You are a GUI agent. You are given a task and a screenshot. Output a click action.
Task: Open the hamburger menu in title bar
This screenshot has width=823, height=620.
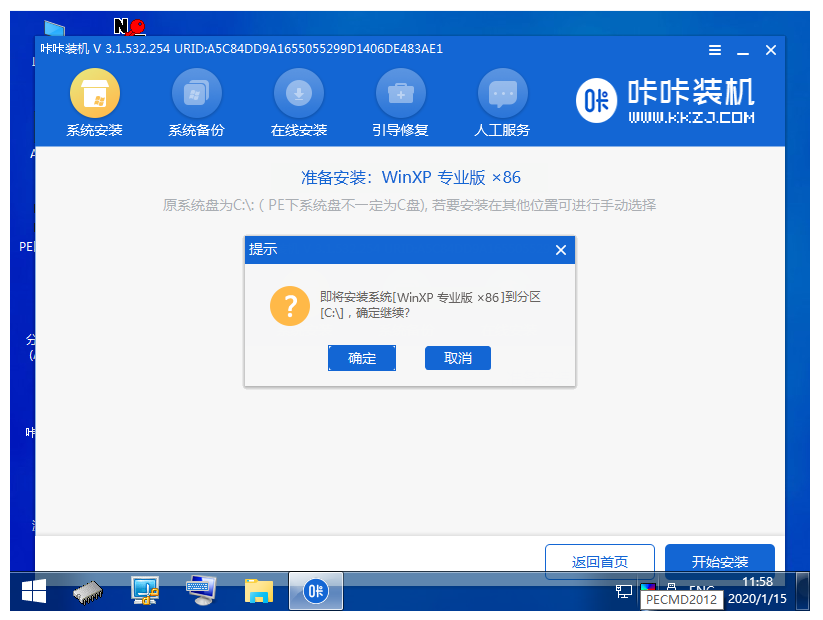point(715,50)
